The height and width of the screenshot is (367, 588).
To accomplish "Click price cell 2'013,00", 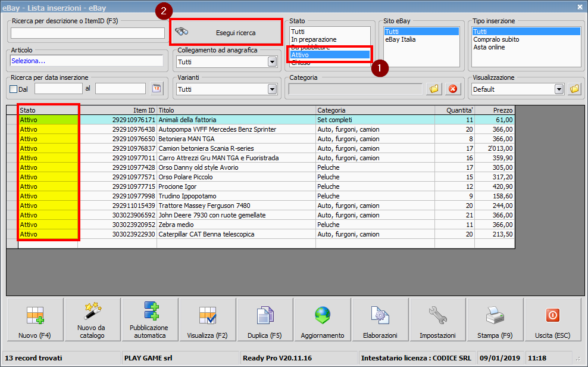I will 495,148.
